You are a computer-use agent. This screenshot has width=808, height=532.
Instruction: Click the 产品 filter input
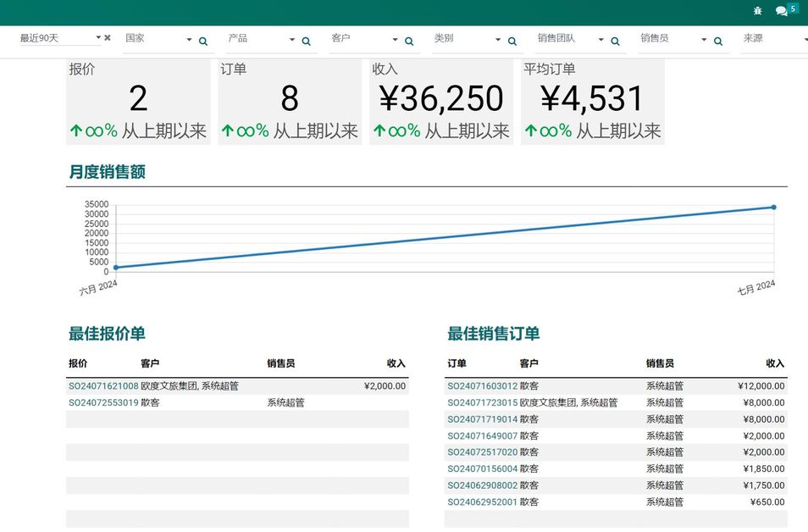point(257,39)
